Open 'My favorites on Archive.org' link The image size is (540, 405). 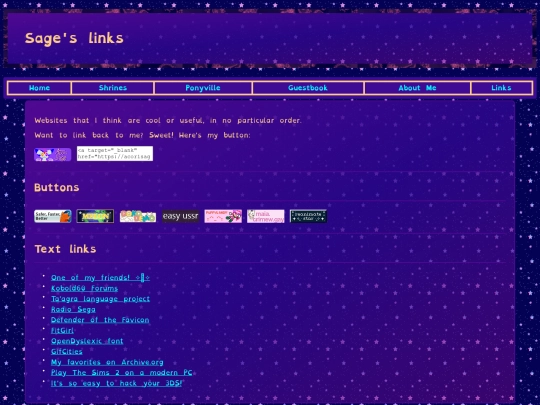click(x=107, y=362)
